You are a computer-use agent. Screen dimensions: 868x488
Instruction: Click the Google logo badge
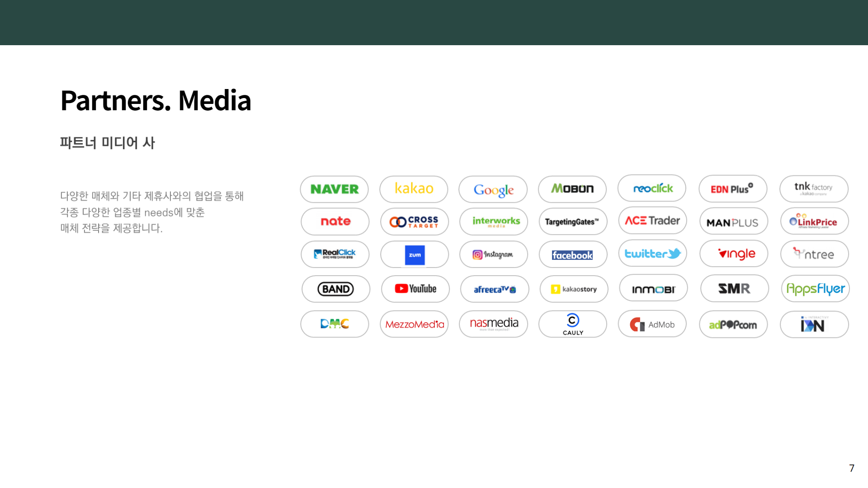493,189
